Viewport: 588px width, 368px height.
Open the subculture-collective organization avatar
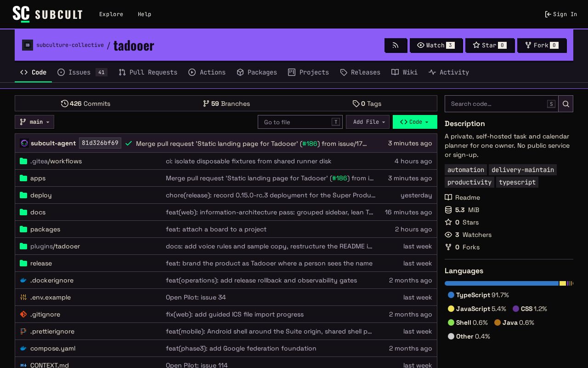point(28,45)
